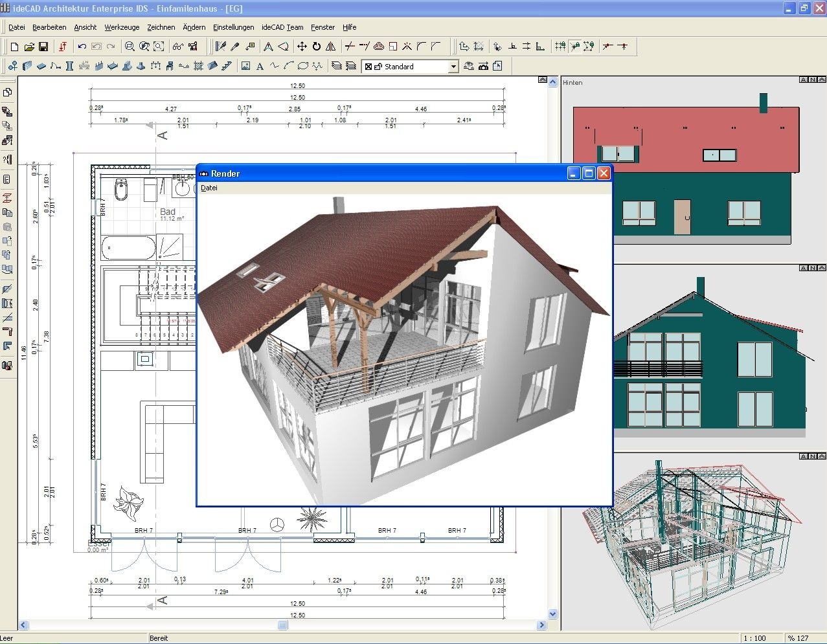Select the Rotate tool icon
This screenshot has height=644, width=827.
pos(316,47)
